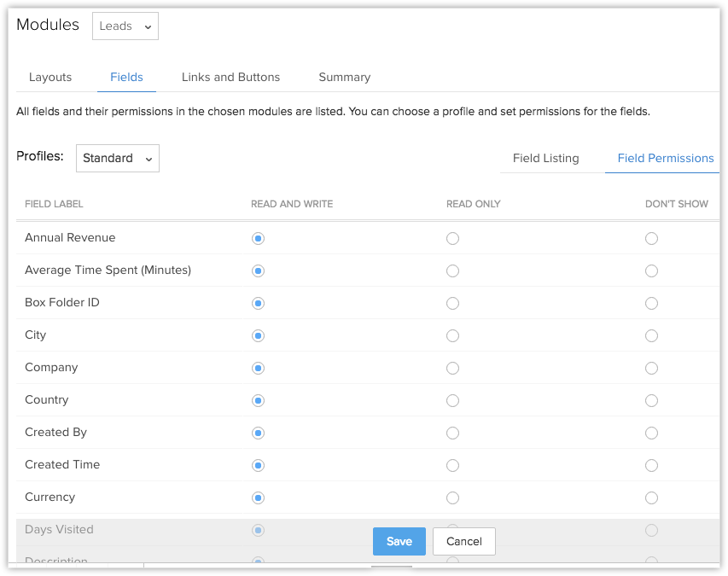This screenshot has height=576, width=728.
Task: Select the Fields tab
Action: 126,77
